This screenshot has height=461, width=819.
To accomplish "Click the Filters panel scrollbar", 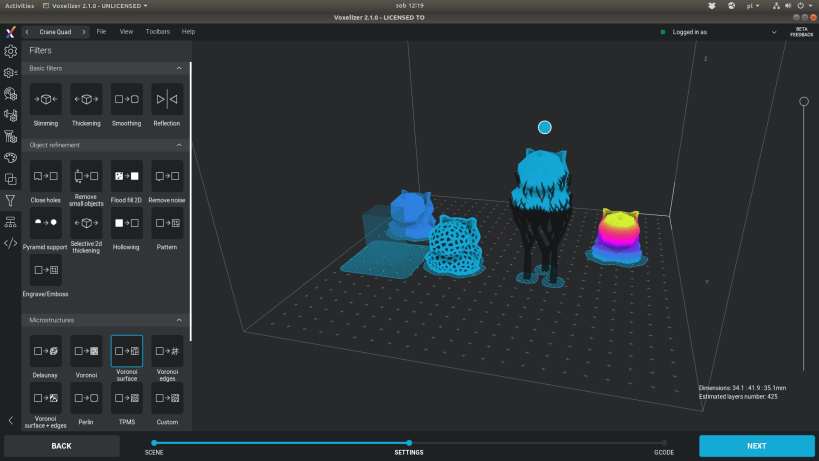I will (x=191, y=201).
